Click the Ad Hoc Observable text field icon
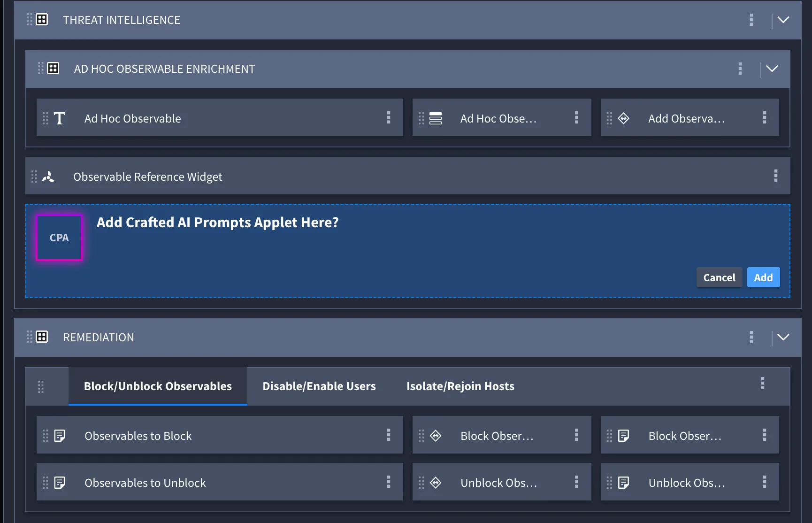The image size is (812, 523). point(60,118)
